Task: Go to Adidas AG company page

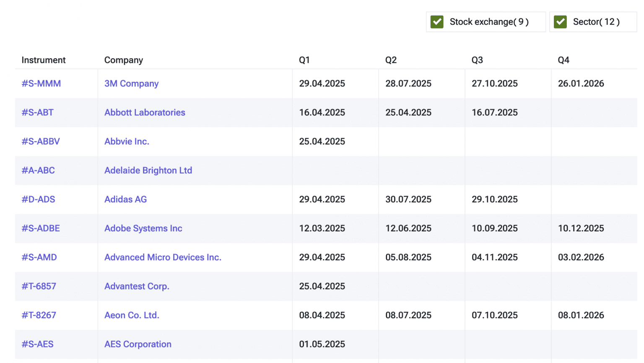Action: coord(125,199)
